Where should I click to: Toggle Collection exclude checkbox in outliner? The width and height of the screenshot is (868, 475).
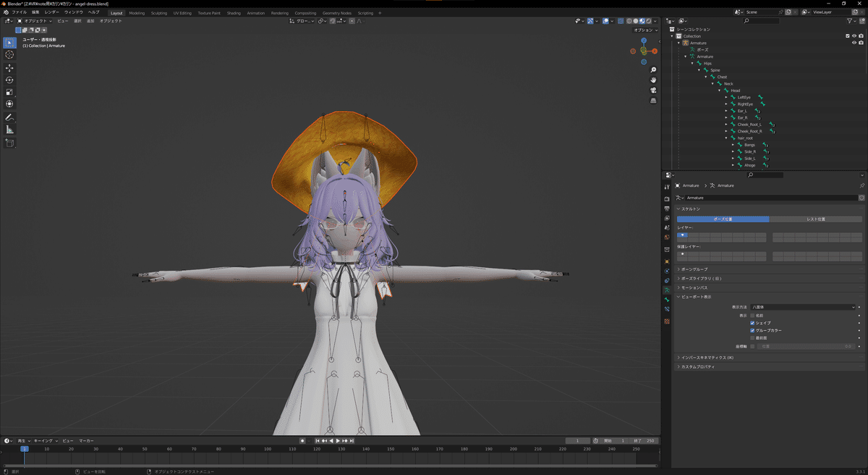[847, 35]
